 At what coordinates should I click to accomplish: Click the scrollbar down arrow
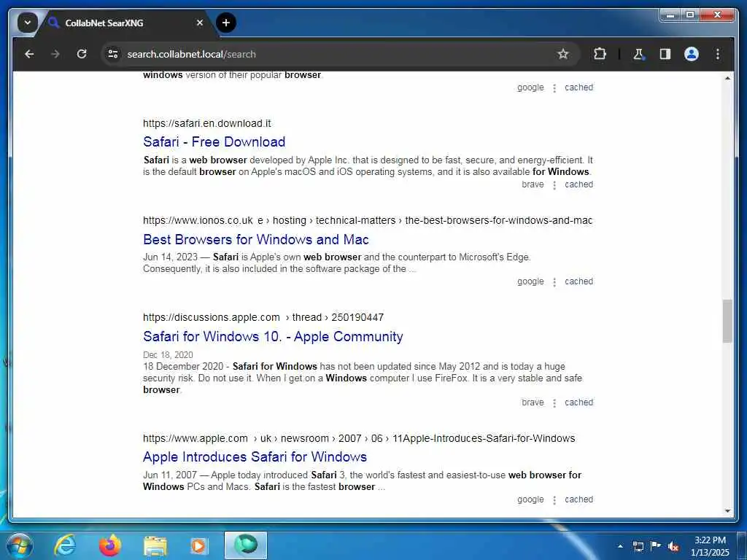point(727,511)
